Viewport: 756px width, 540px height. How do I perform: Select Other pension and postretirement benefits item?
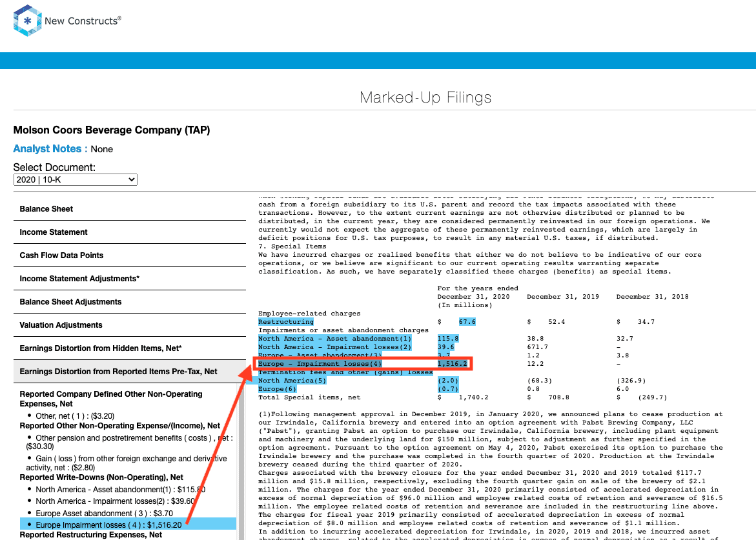point(129,442)
